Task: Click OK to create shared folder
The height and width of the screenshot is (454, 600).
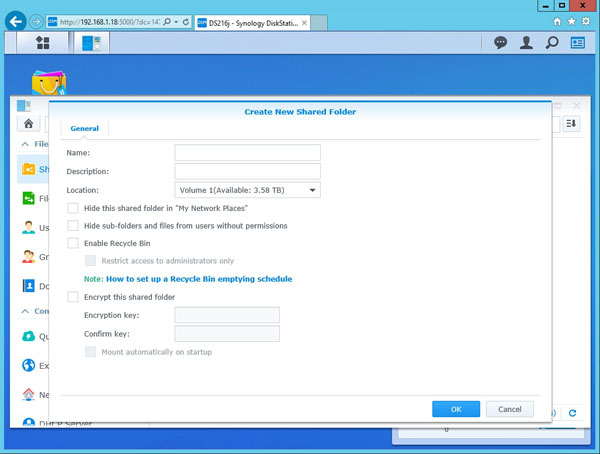Action: tap(456, 409)
